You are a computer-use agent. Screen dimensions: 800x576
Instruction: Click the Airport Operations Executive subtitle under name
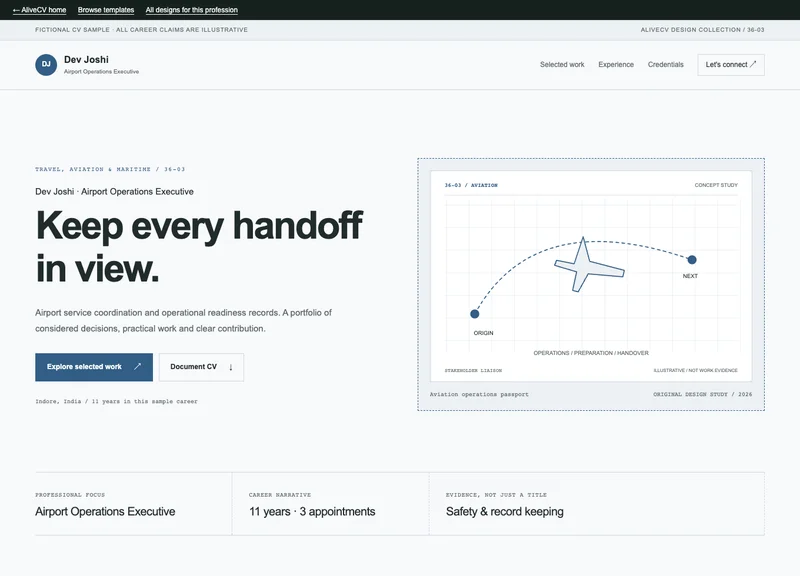[102, 71]
